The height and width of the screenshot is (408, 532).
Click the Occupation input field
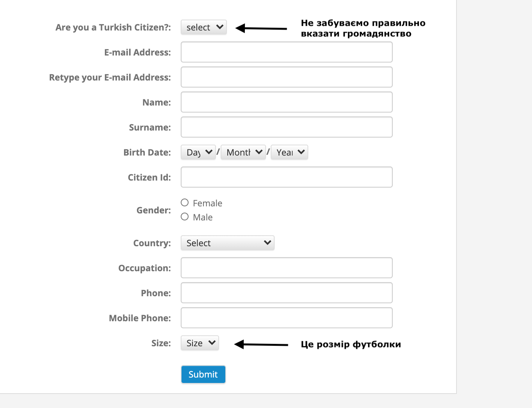click(287, 268)
